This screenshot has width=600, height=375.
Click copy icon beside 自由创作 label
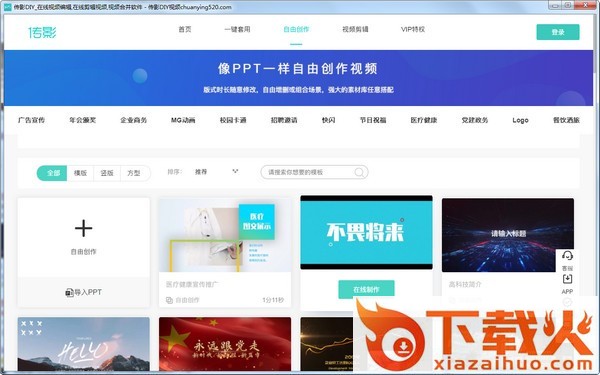[169, 300]
